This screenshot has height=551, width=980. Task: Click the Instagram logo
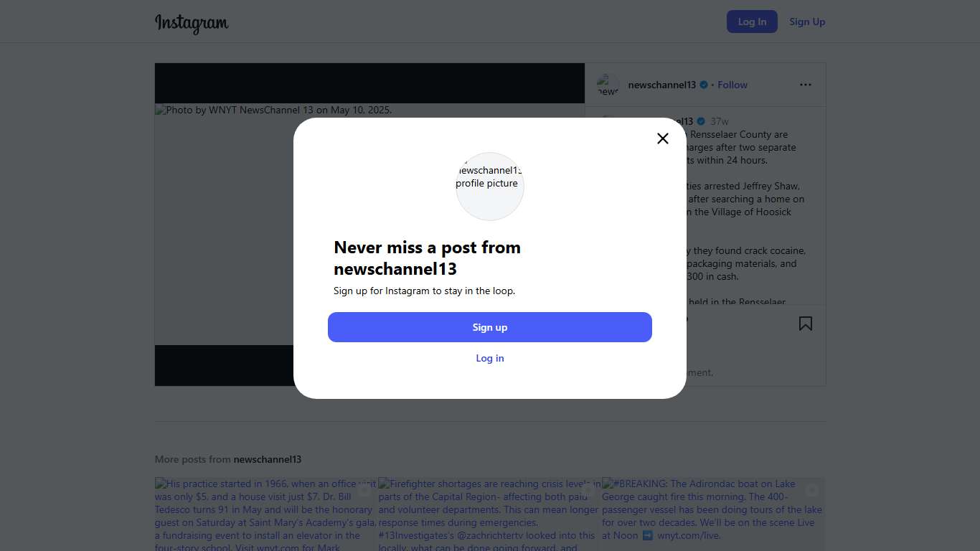pyautogui.click(x=192, y=23)
